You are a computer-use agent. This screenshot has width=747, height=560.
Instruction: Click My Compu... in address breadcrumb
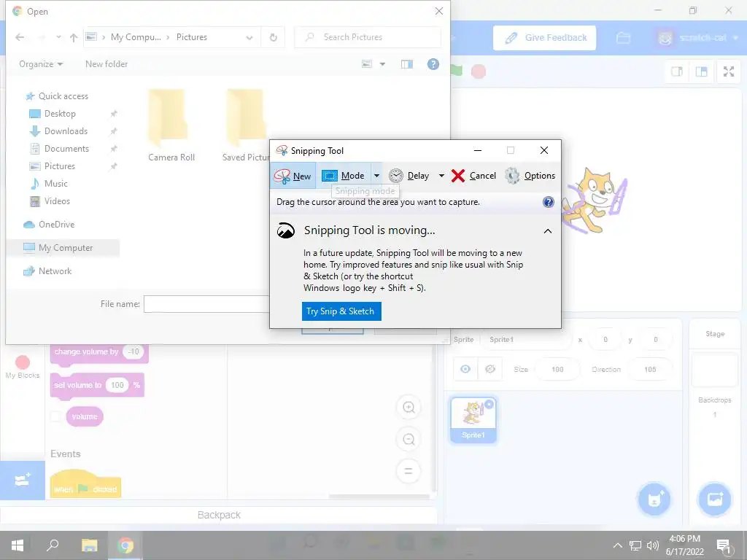(136, 37)
